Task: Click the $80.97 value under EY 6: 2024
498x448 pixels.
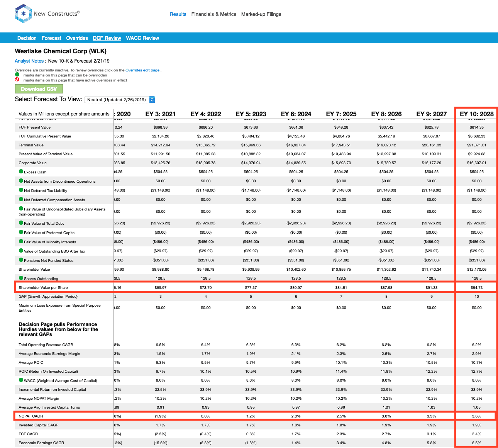Action: (296, 287)
